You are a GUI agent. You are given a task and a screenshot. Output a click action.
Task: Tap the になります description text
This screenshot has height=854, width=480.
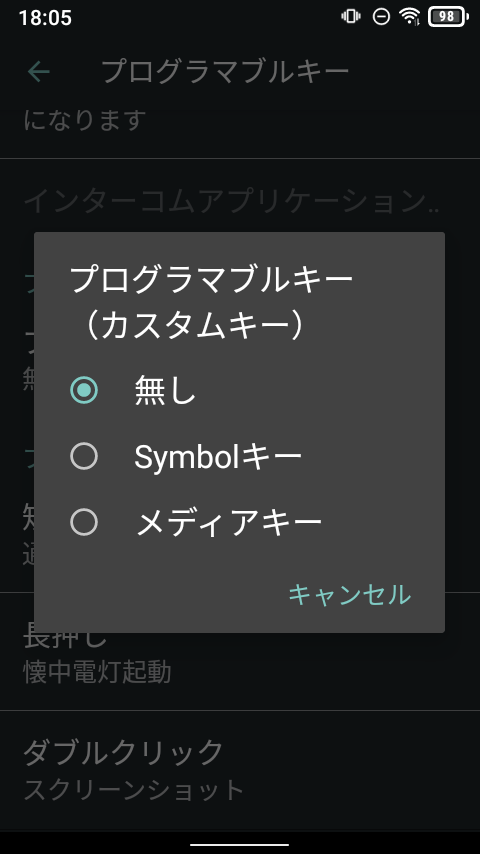pos(84,119)
